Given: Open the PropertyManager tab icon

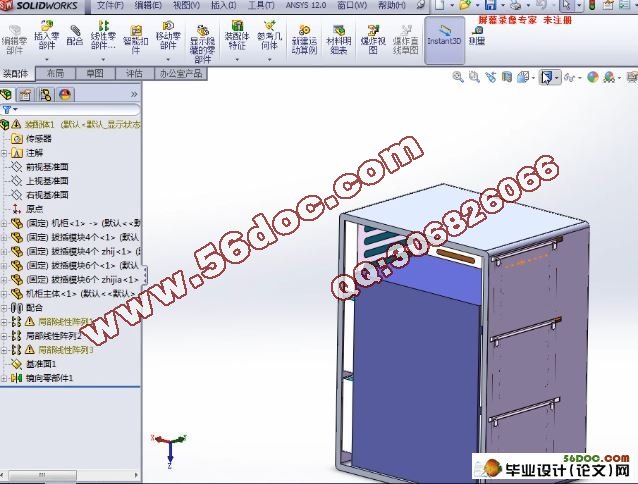Looking at the screenshot, I should [25, 94].
